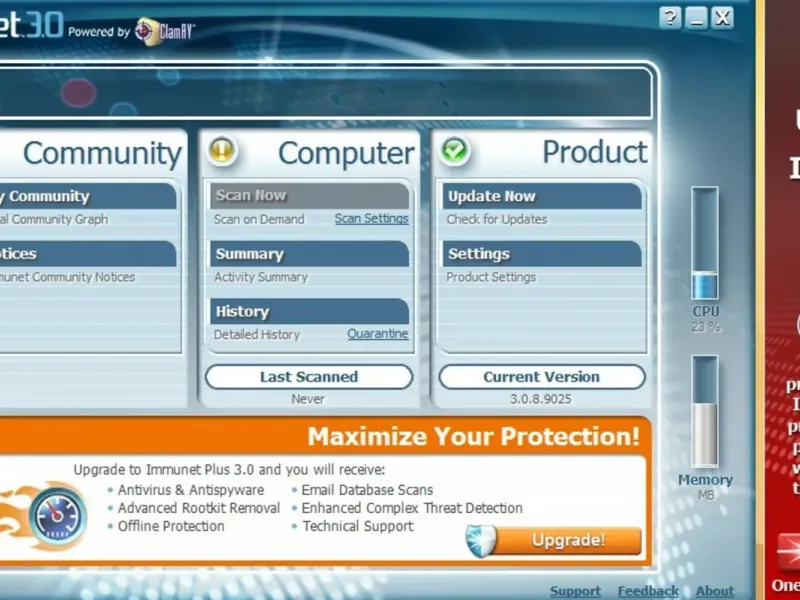Start a scan with Scan Now
This screenshot has height=600, width=800.
pyautogui.click(x=309, y=196)
